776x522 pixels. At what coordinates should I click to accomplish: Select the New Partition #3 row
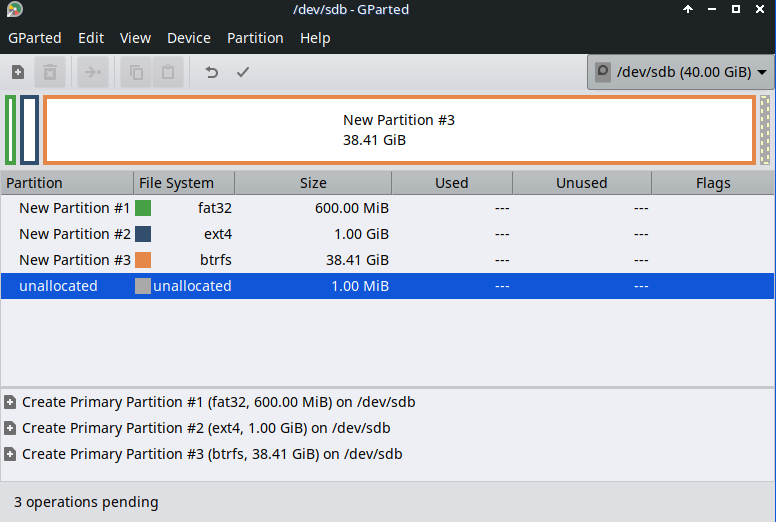[x=388, y=260]
